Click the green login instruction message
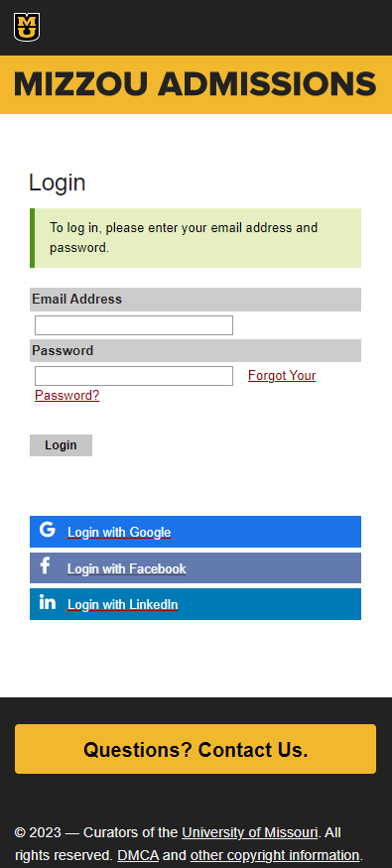Viewport: 392px width, 868px height. (196, 238)
